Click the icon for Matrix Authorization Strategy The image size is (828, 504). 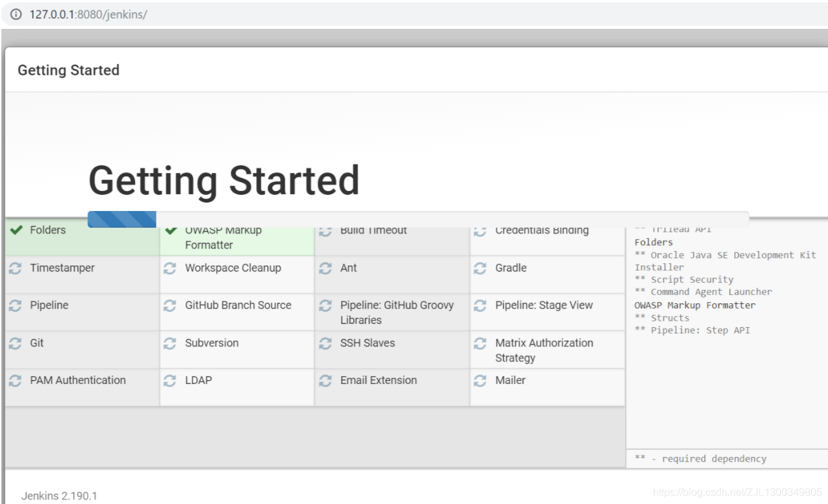[x=480, y=343]
